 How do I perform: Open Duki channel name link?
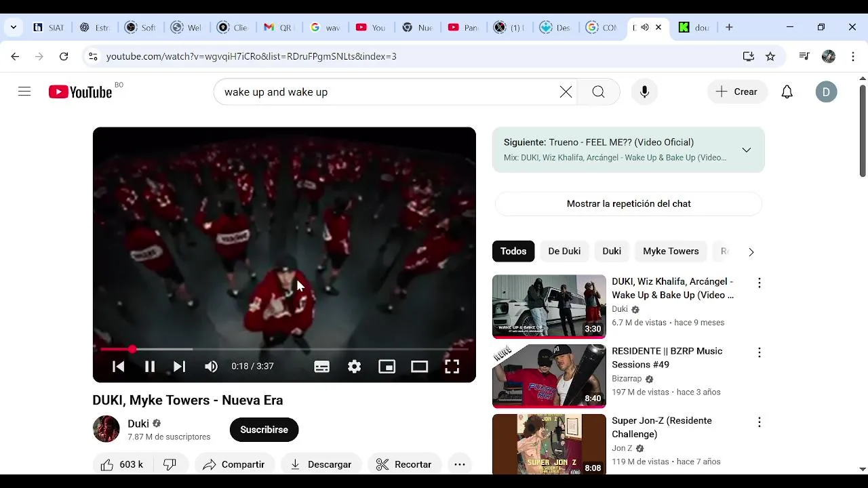pos(138,424)
